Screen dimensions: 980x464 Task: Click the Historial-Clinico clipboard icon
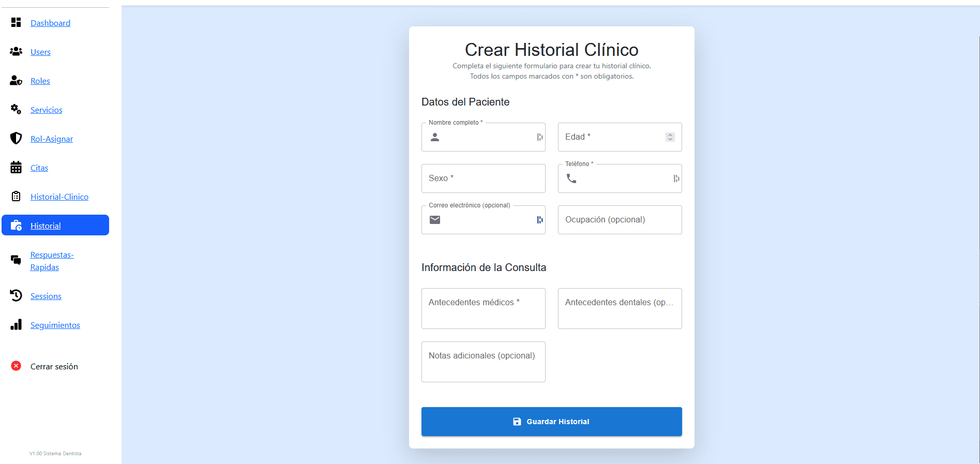point(16,197)
